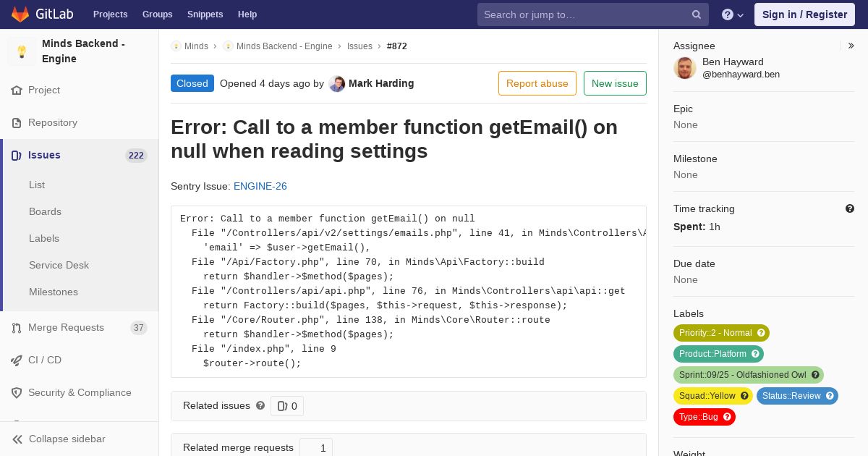Click the Related issues help icon

pos(260,405)
